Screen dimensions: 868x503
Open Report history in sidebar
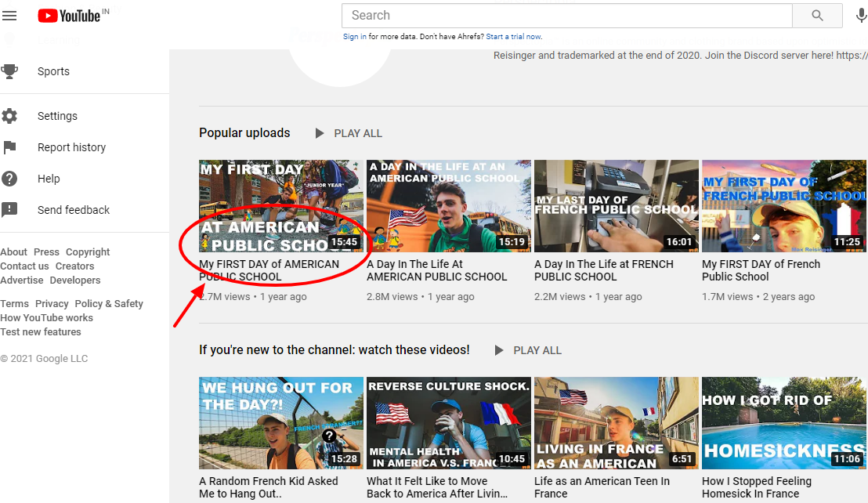click(x=71, y=147)
